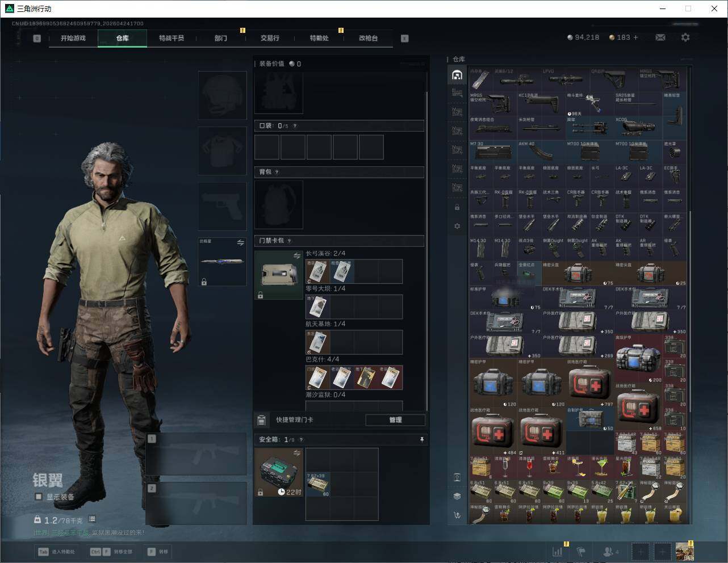
Task: Click the help icon next to 口袋
Action: tap(295, 126)
